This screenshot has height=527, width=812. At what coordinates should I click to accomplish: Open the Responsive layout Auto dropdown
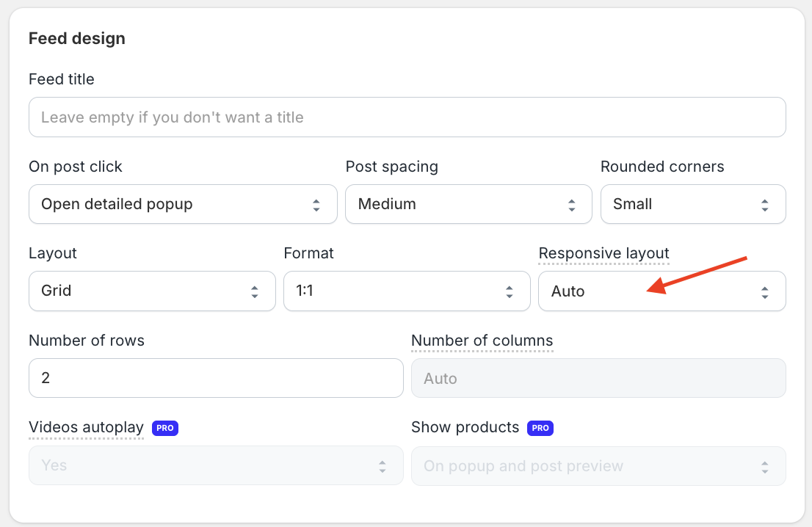[x=661, y=291]
